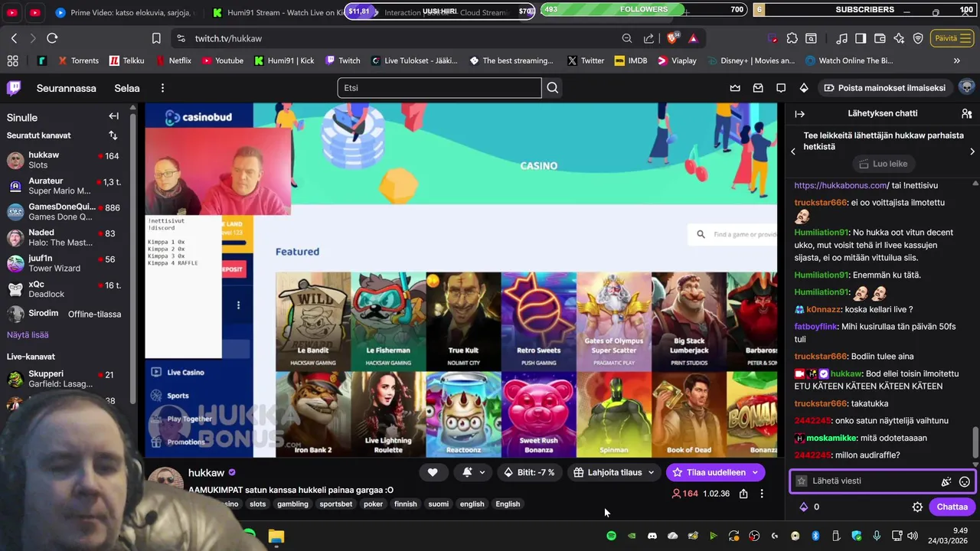Reload the page in browser
This screenshot has width=980, height=551.
click(x=52, y=38)
